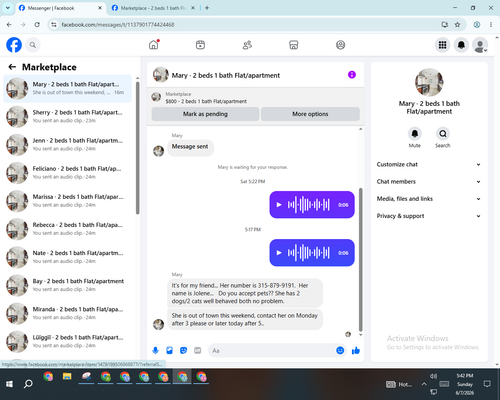
Task: Open Feliciano conversation in list
Action: [67, 173]
